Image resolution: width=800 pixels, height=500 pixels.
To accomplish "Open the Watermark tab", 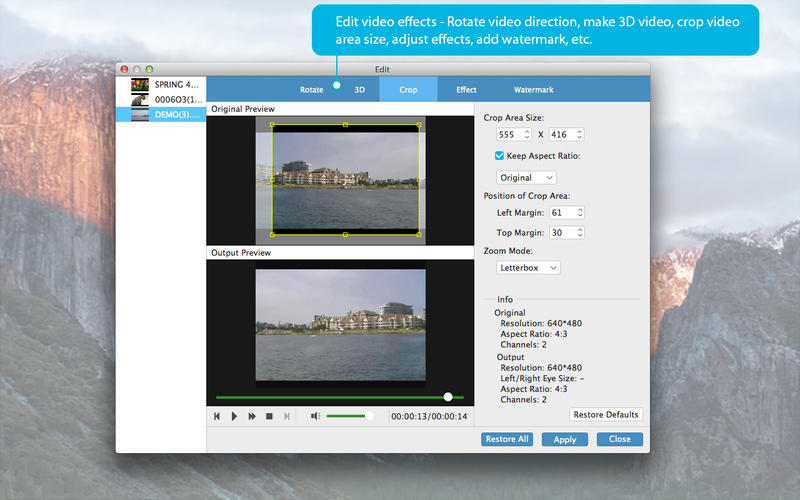I will coord(533,90).
